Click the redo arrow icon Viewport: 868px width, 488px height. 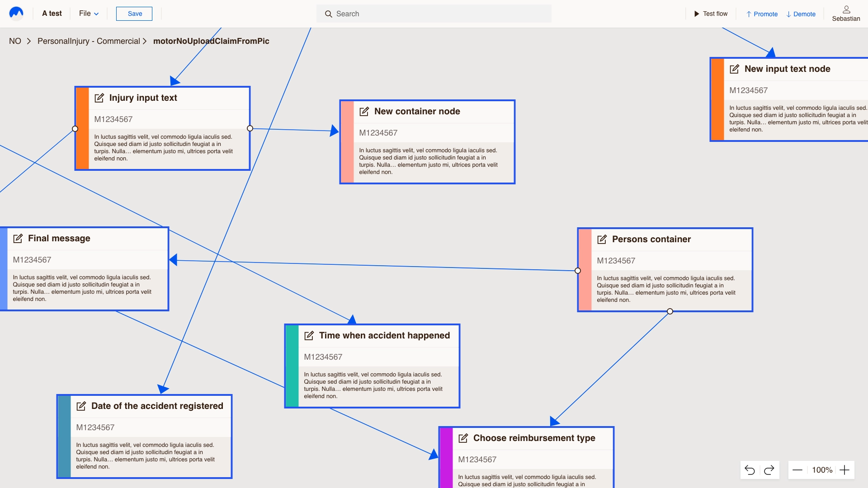(769, 470)
